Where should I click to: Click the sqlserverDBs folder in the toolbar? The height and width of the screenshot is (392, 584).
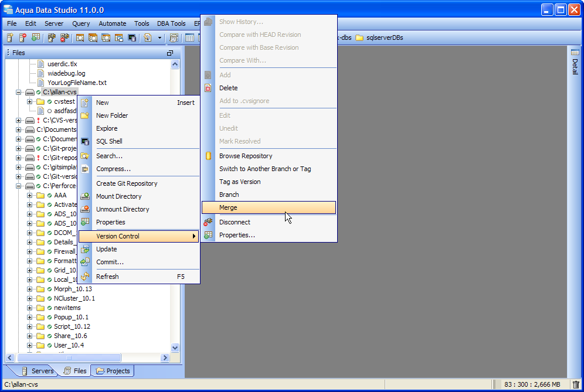[379, 38]
